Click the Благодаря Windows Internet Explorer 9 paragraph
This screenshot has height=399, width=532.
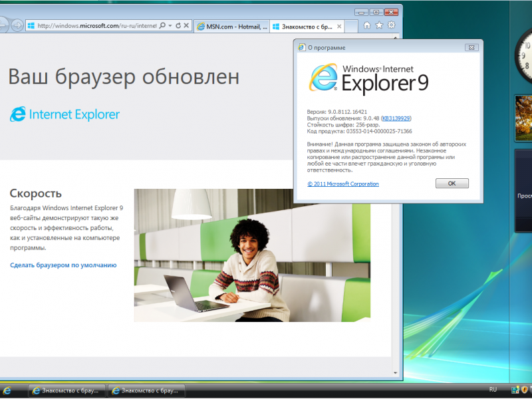[66, 227]
